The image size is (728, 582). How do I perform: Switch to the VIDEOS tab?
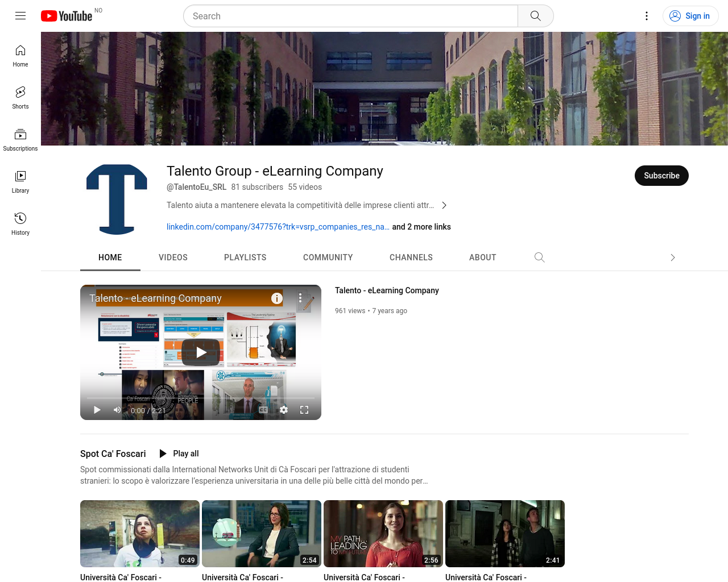(173, 257)
